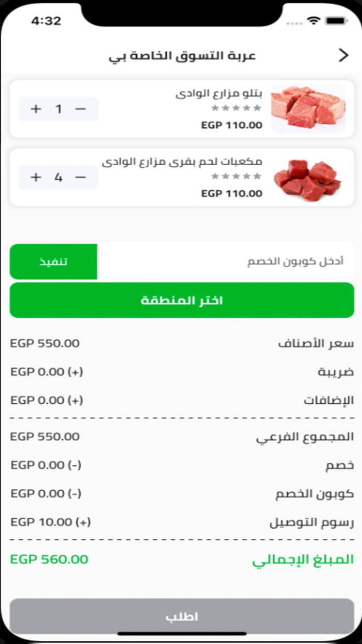Select second star for بتلو مزارع الوادى

(x=225, y=108)
